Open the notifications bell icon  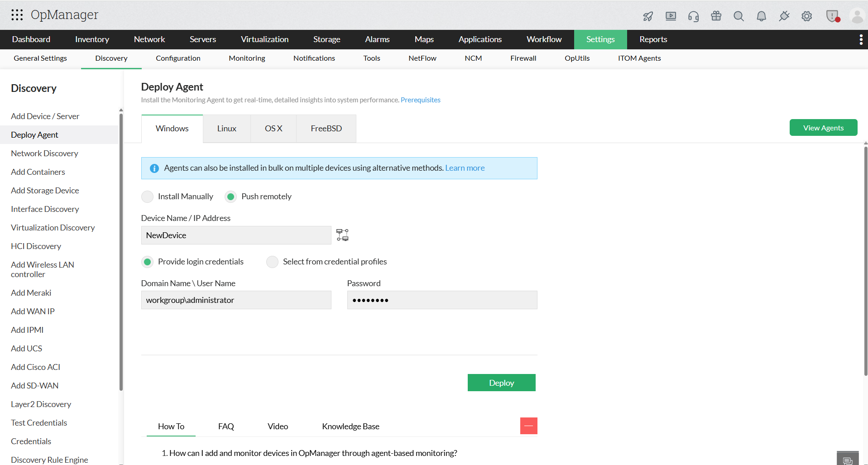(x=761, y=16)
